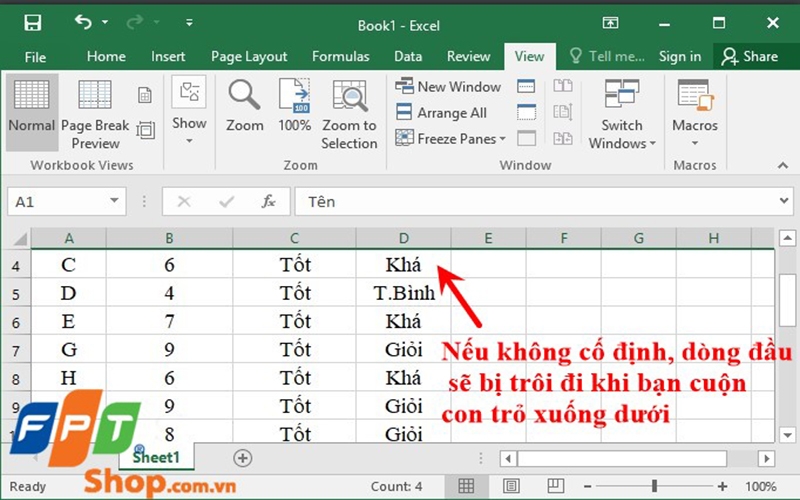Viewport: 800px width, 500px height.
Task: Expand the formula bar
Action: click(784, 201)
